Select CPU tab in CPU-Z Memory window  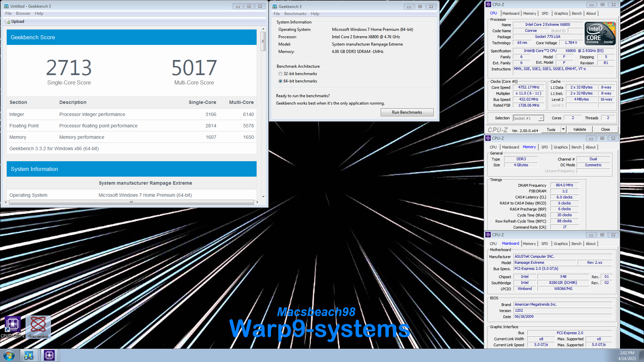(x=493, y=147)
